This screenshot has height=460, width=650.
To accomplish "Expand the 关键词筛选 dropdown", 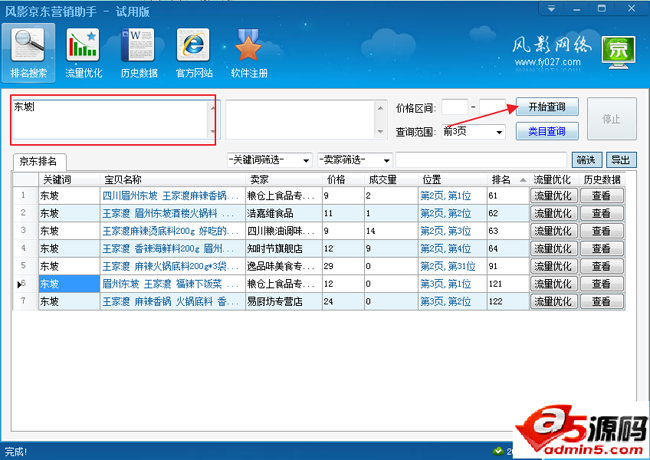I will (306, 160).
